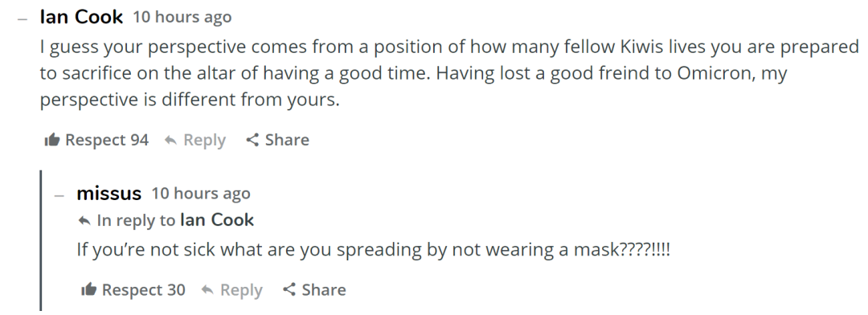Jump to parent via 'Ian Cook' reply link
This screenshot has width=868, height=315.
click(x=217, y=220)
